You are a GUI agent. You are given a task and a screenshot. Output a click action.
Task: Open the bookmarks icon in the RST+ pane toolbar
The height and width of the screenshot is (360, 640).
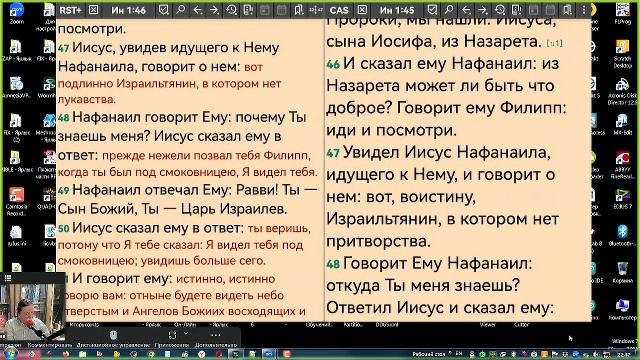point(299,10)
